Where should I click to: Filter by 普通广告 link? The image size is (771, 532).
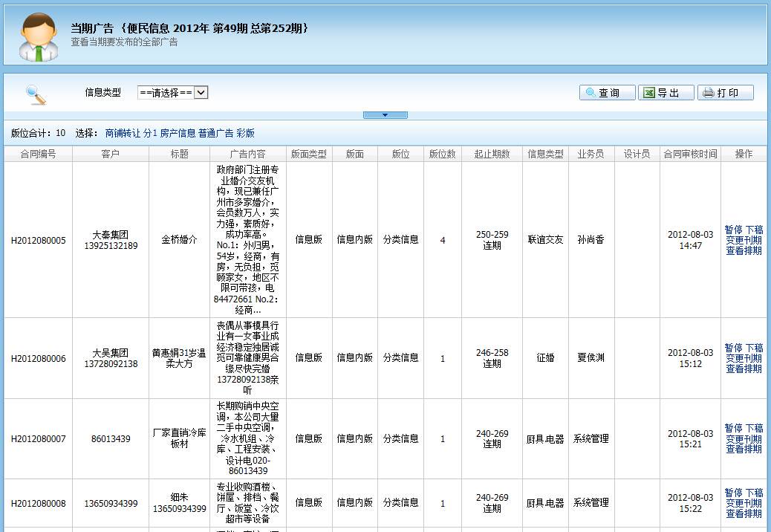coord(215,134)
